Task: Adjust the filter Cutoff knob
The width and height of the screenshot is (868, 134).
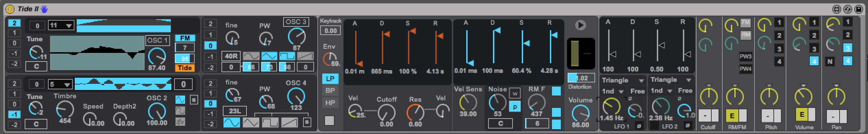Action: [386, 112]
